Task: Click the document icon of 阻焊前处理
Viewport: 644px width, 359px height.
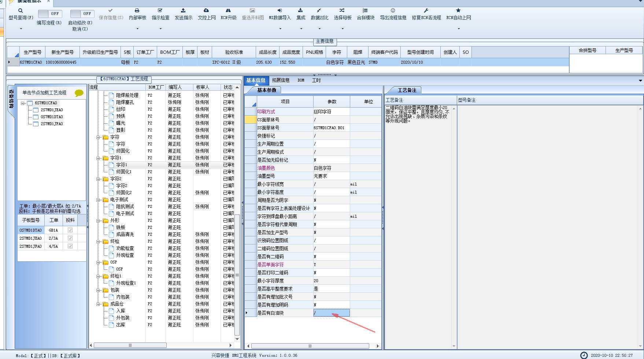Action: pyautogui.click(x=111, y=95)
